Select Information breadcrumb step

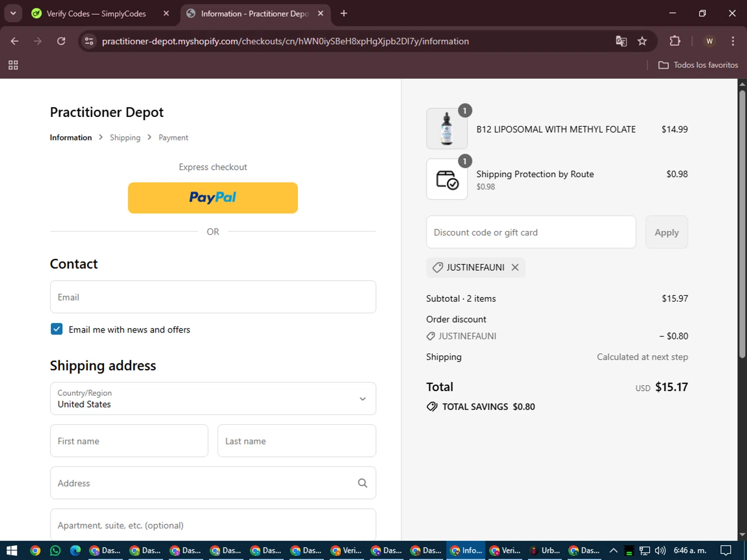(71, 137)
